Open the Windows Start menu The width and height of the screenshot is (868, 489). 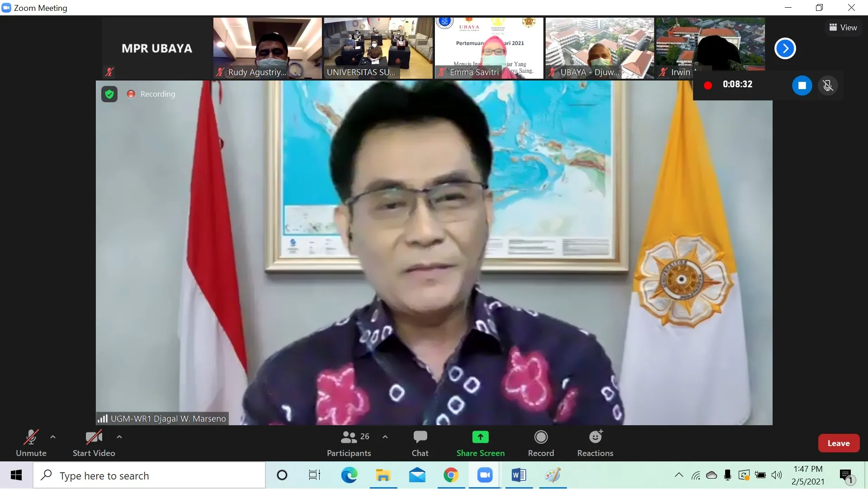[16, 475]
